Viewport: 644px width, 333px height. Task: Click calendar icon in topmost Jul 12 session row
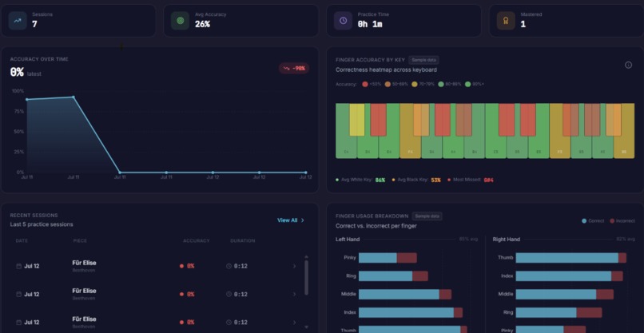click(18, 266)
